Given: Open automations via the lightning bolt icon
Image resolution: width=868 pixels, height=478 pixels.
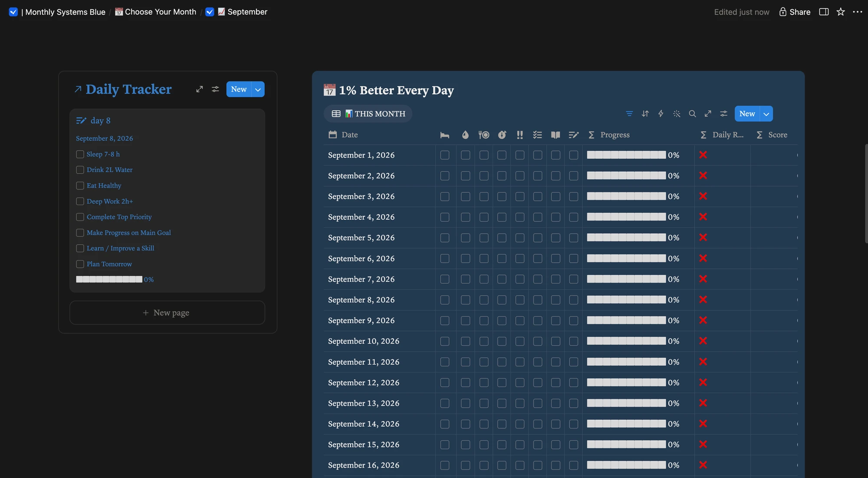Looking at the screenshot, I should 661,114.
